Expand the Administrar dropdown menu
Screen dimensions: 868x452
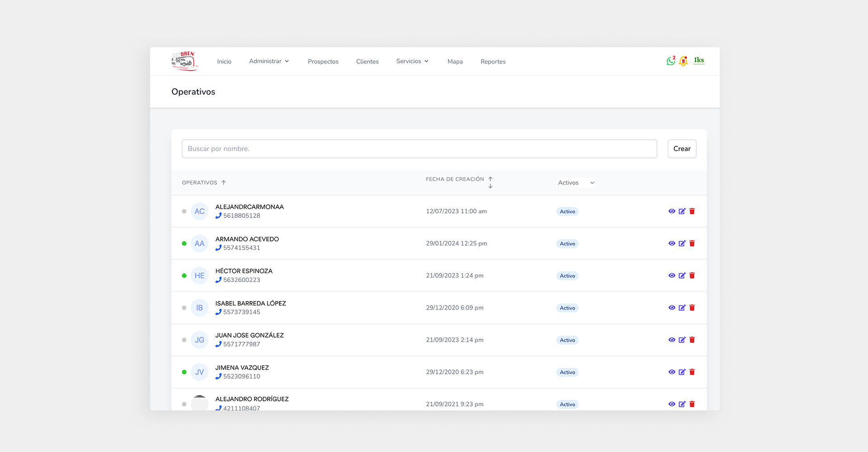tap(269, 61)
